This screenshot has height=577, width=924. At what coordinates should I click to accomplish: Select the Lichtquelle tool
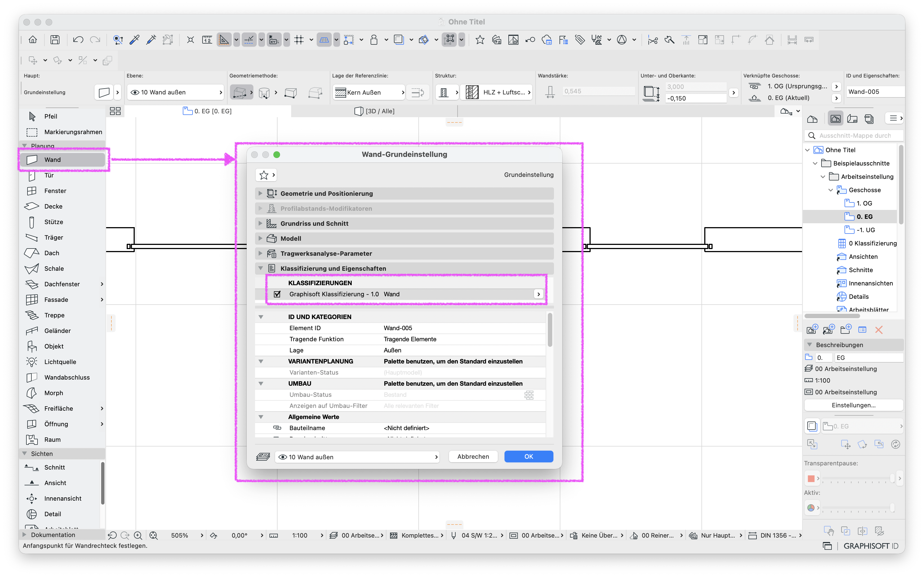(x=60, y=362)
